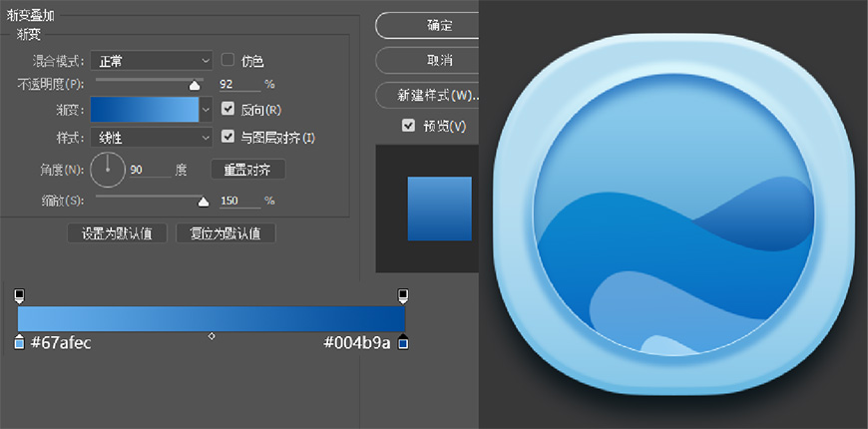The height and width of the screenshot is (429, 868).
Task: Click the style preview thumbnail square
Action: 440,209
